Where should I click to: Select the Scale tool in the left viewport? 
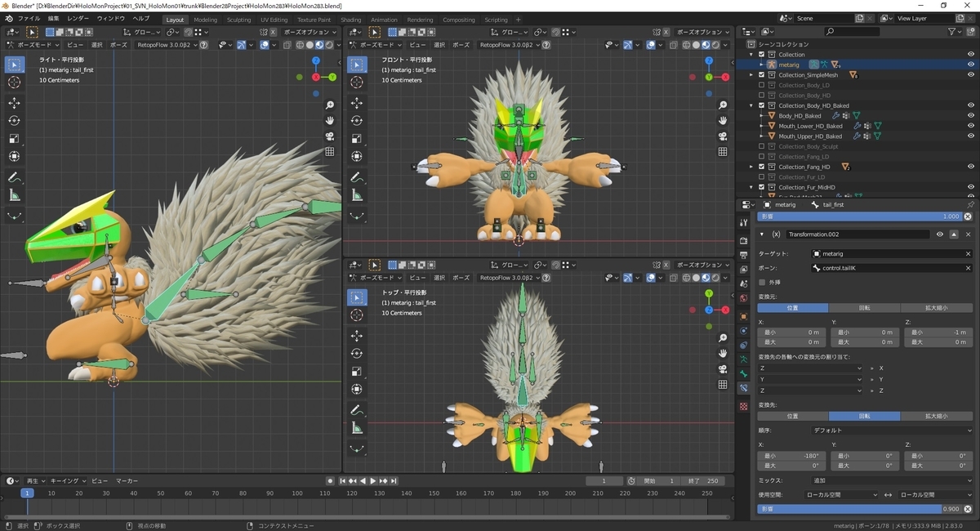pos(15,138)
